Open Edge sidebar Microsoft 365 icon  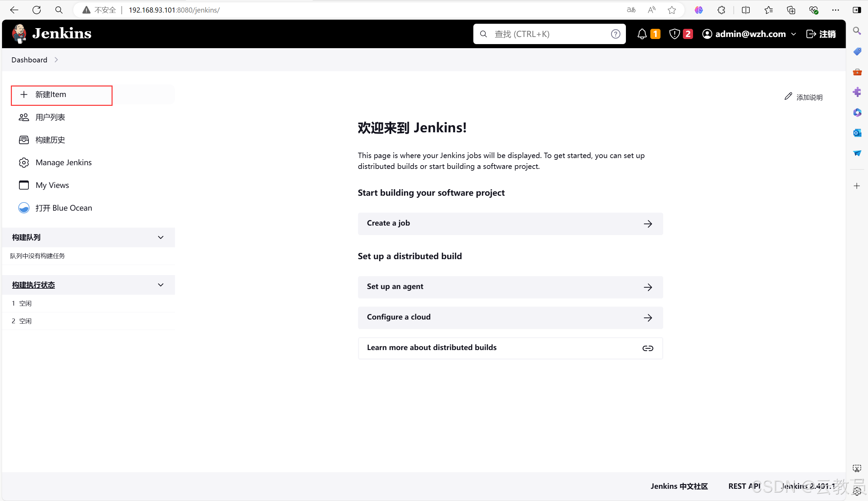click(857, 113)
